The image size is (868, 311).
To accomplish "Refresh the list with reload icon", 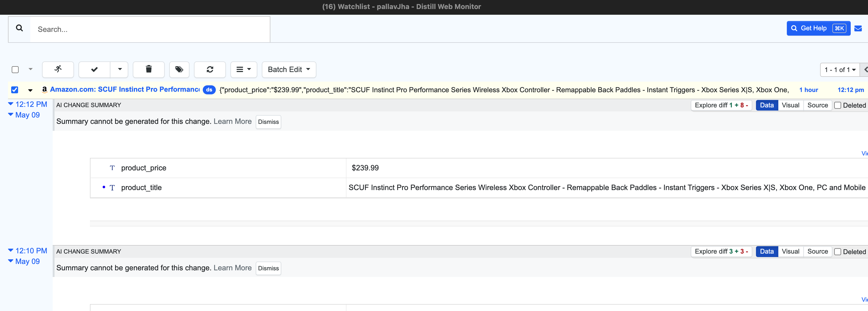I will pyautogui.click(x=210, y=69).
